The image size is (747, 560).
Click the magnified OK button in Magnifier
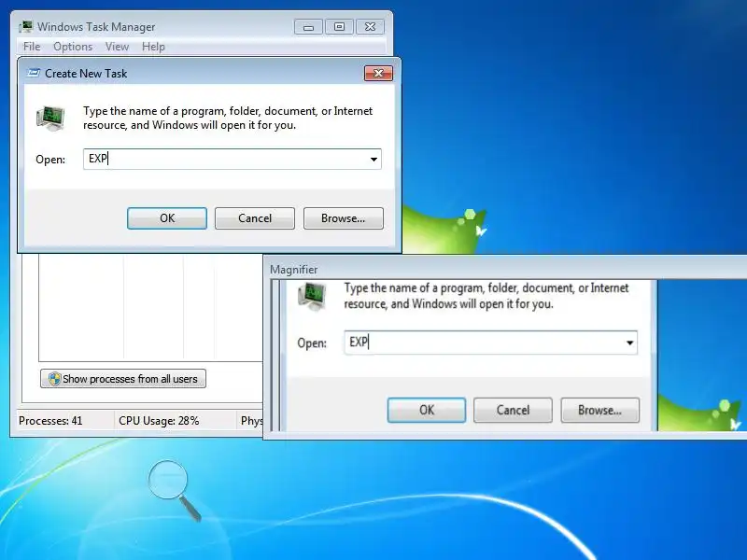pos(427,410)
